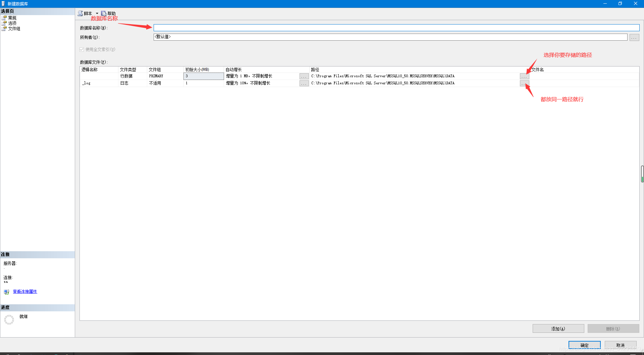Screen dimensions: 644x355
Task: Select the 不适用 filegroup cell
Action: click(165, 83)
